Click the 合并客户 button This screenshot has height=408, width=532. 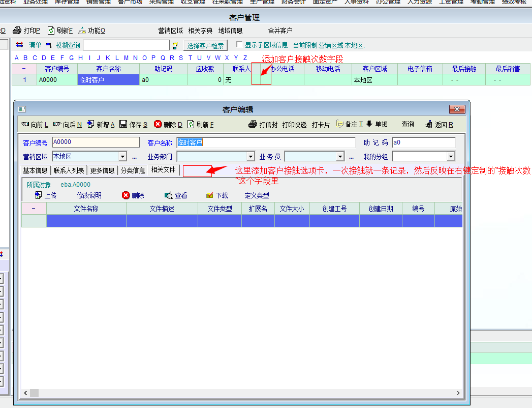[x=280, y=31]
